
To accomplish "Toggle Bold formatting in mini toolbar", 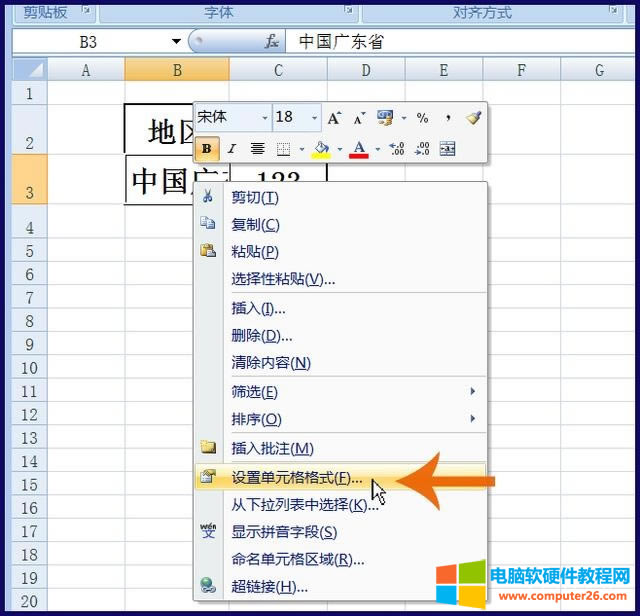I will [207, 149].
